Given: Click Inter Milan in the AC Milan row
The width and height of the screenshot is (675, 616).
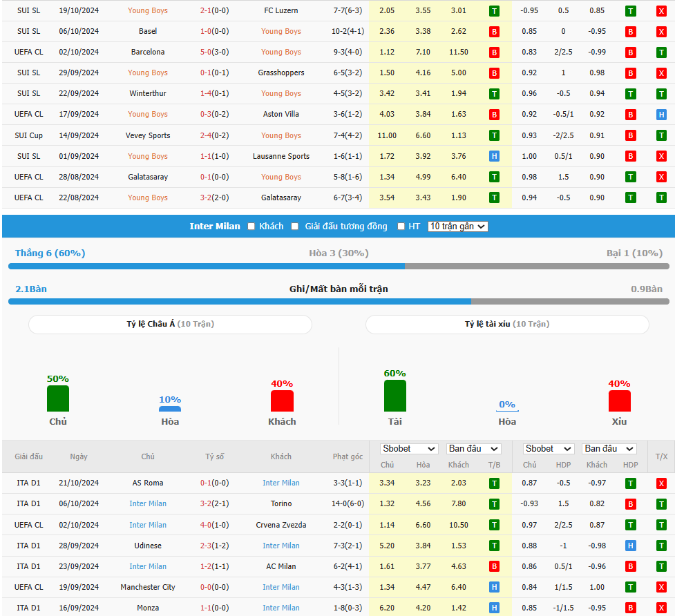Looking at the screenshot, I should pyautogui.click(x=148, y=566).
